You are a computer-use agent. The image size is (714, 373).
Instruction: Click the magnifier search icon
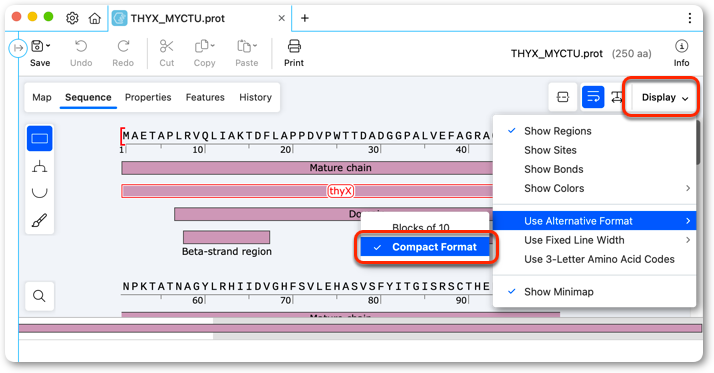point(40,296)
